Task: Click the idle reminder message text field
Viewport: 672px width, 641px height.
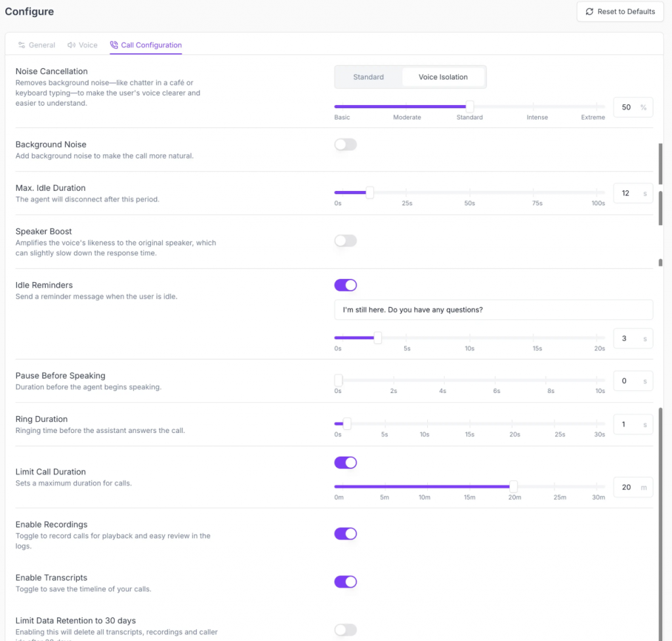Action: click(493, 309)
